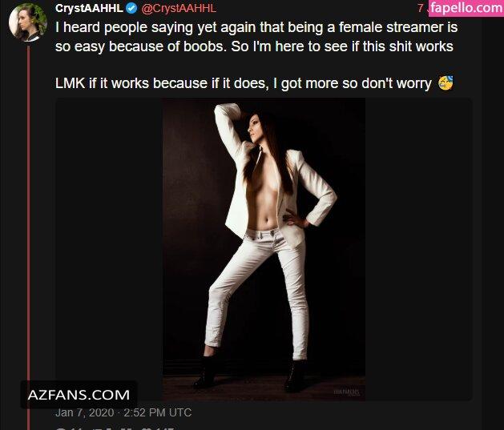Screen dimensions: 504x430
Task: Open the attached photo in the tweet
Action: pos(264,250)
